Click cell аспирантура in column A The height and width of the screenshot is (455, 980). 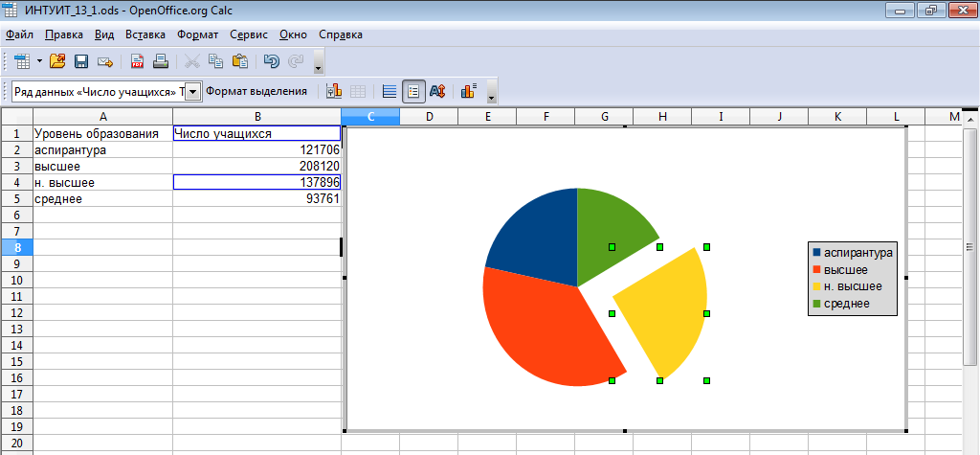[x=103, y=149]
